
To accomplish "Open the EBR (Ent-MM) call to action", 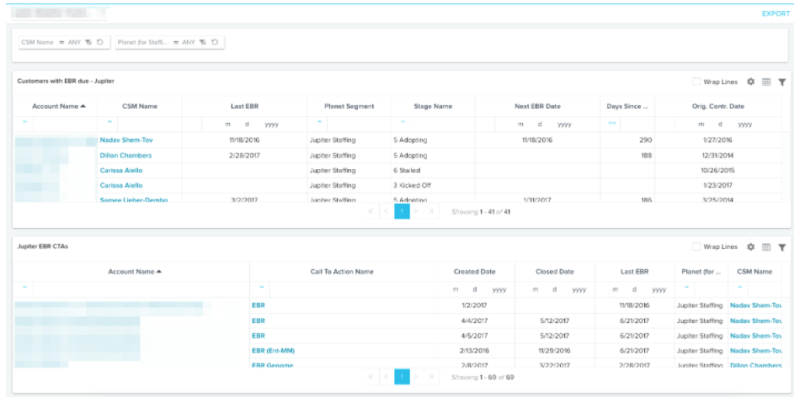I will [x=273, y=351].
